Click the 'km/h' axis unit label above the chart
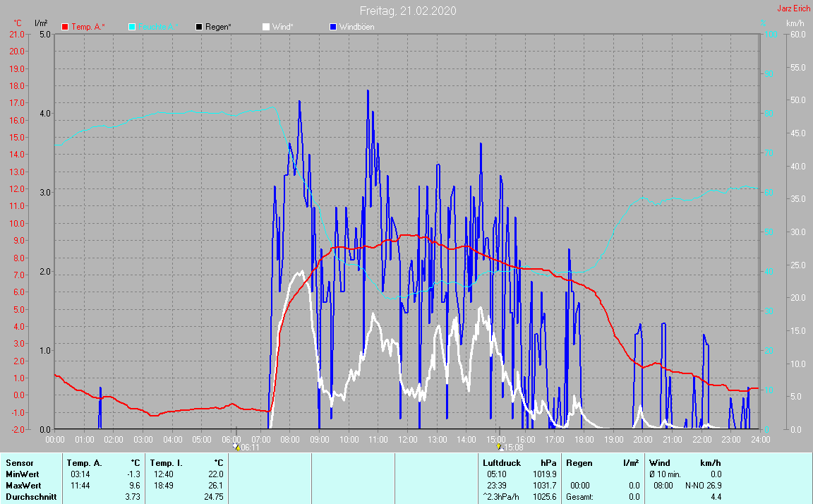The image size is (813, 504). coord(795,23)
